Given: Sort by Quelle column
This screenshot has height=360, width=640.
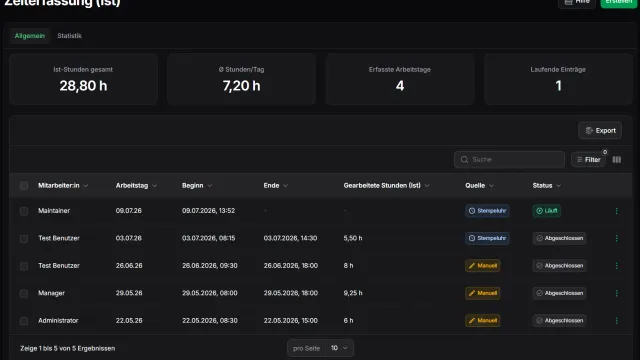Looking at the screenshot, I should click(479, 185).
